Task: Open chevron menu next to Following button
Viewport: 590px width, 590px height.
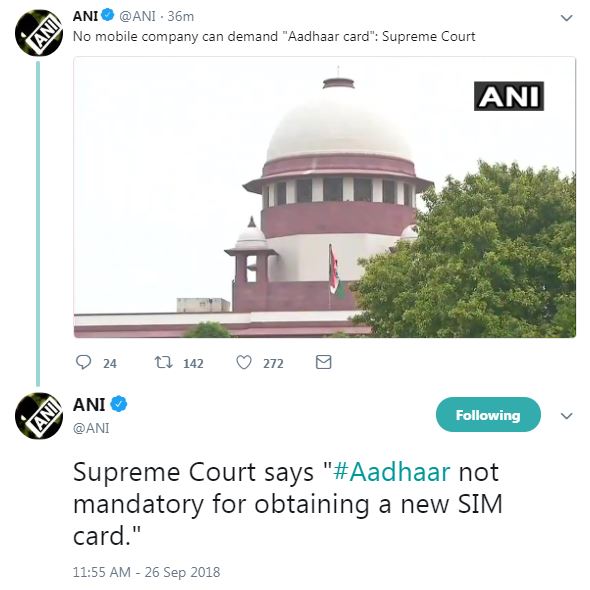Action: pos(566,416)
